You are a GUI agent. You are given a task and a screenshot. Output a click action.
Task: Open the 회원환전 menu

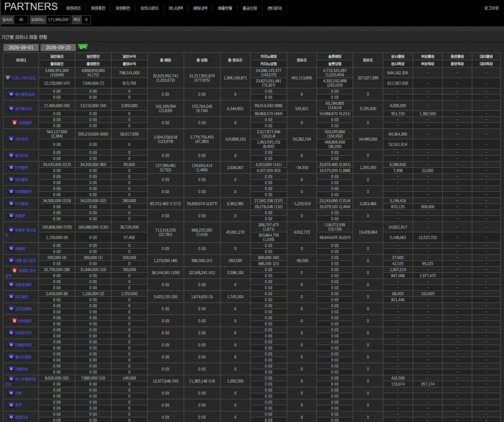pos(123,8)
